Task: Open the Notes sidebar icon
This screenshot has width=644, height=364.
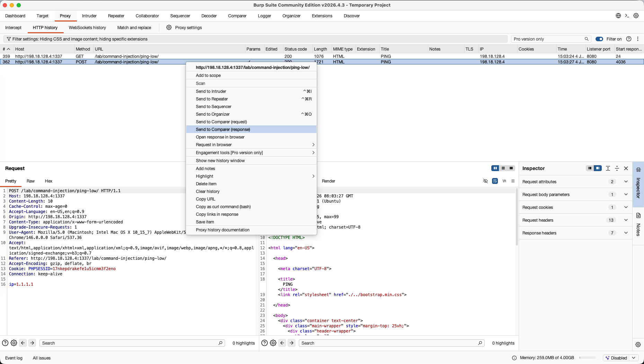Action: [x=638, y=215]
